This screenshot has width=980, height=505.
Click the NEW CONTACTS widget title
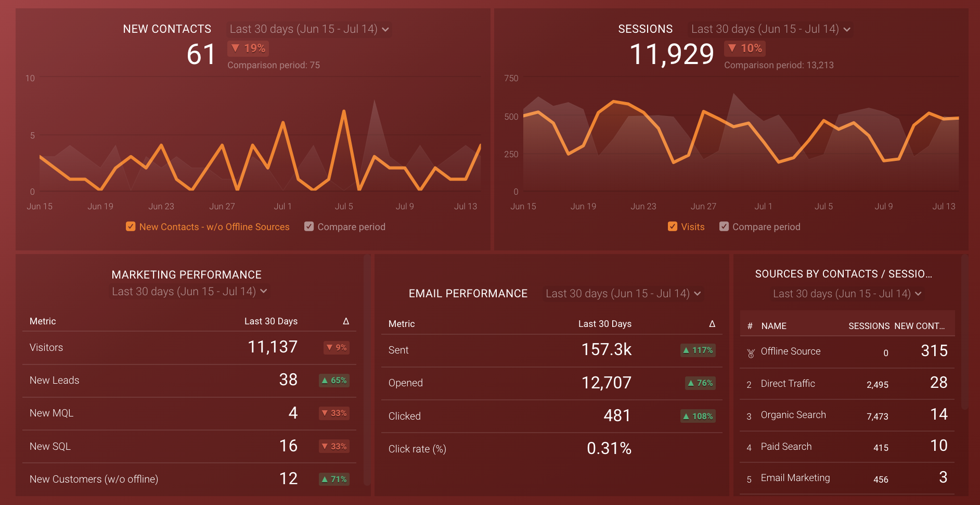click(167, 29)
